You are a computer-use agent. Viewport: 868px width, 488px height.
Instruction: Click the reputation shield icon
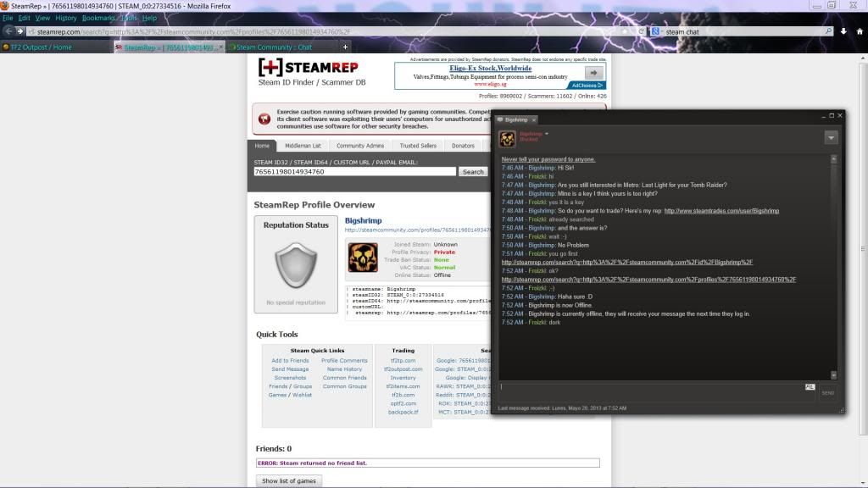click(x=296, y=265)
